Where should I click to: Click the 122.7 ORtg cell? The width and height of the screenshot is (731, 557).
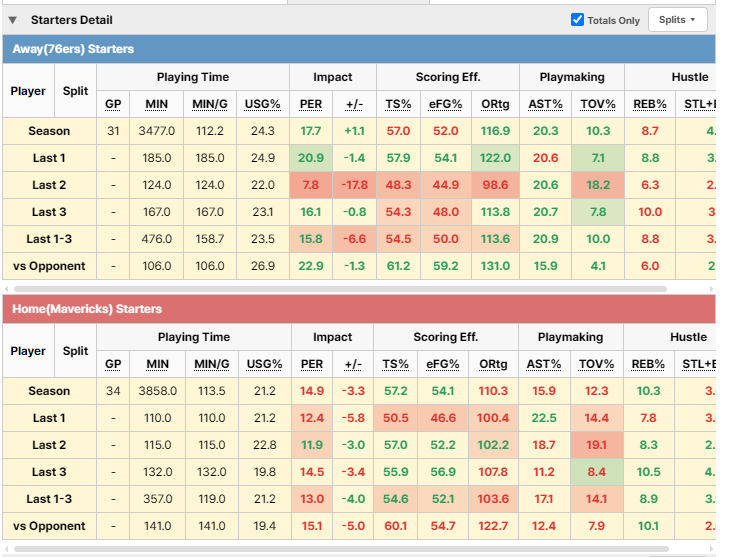coord(493,526)
